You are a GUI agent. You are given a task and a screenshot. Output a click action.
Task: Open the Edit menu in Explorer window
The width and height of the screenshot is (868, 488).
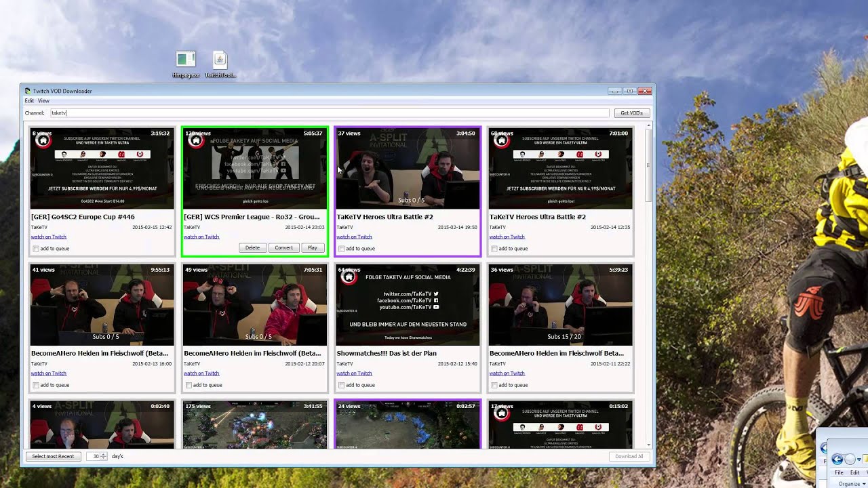[854, 472]
